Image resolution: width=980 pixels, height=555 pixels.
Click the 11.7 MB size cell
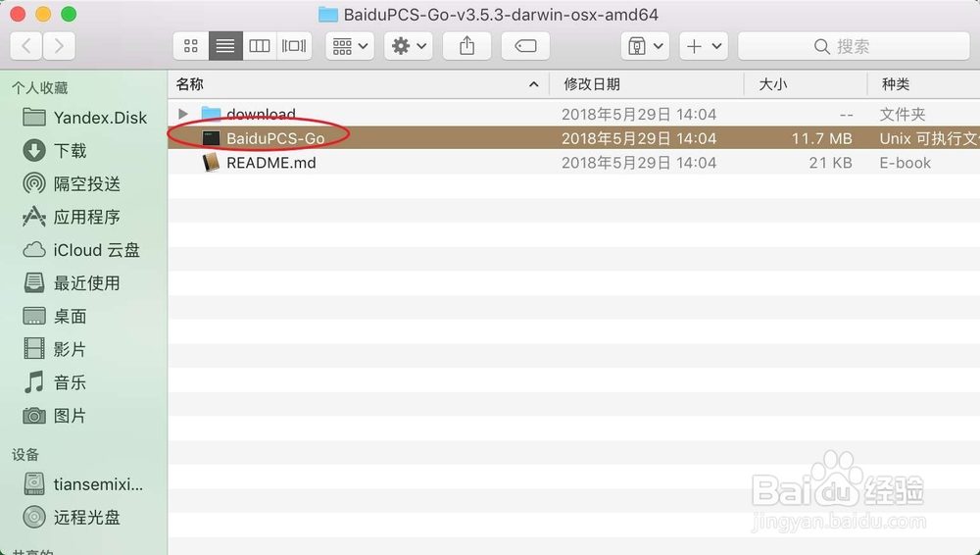pyautogui.click(x=822, y=138)
